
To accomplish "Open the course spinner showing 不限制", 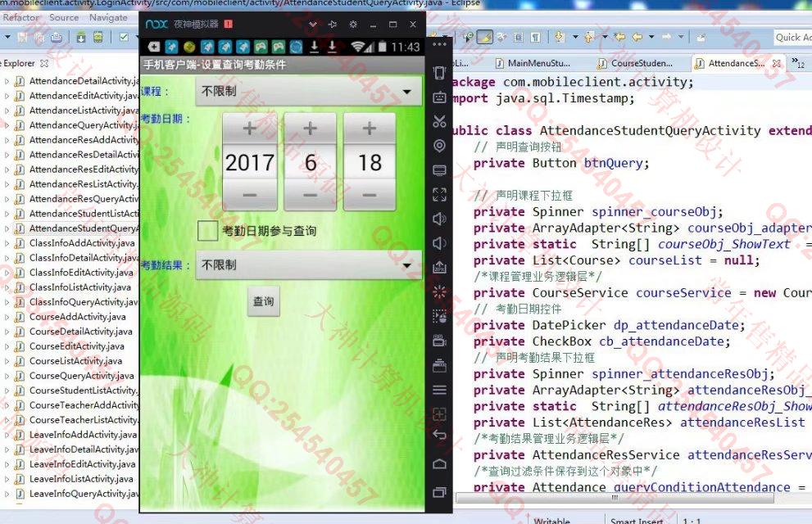I will coord(309,92).
